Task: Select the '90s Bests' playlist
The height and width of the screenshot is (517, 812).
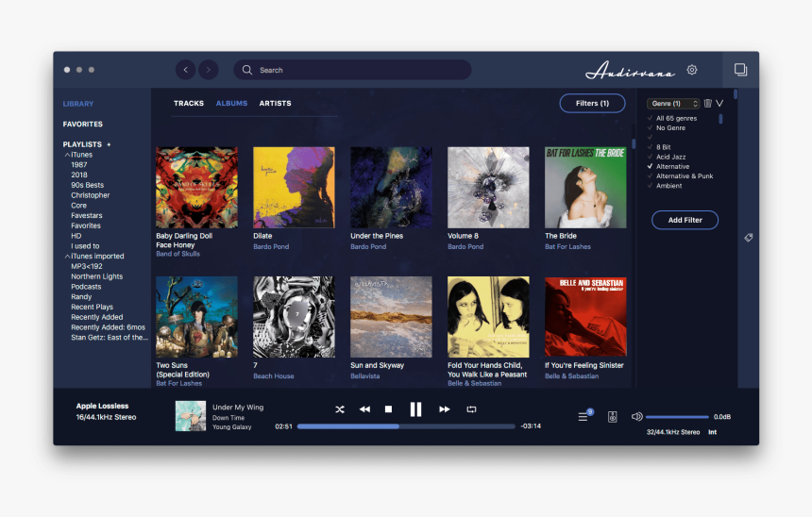Action: tap(88, 185)
